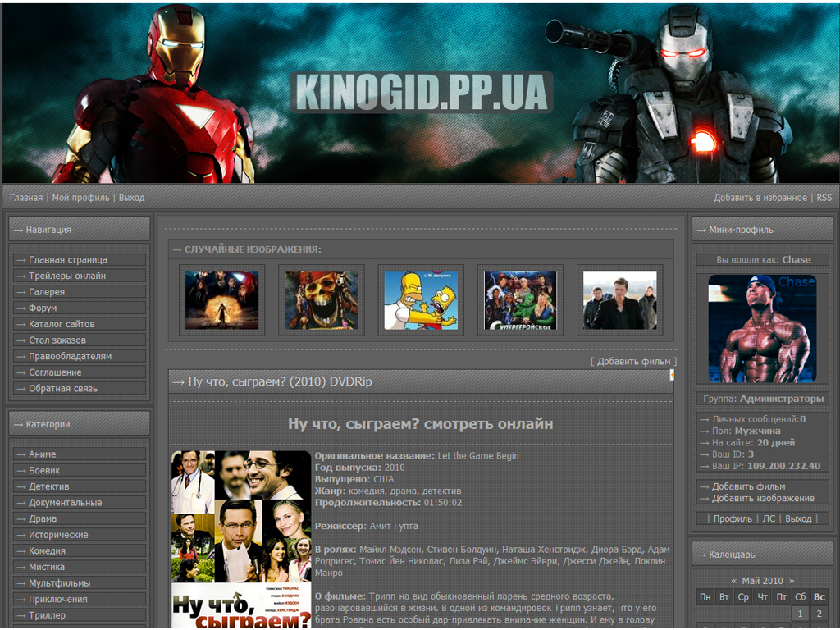Click Выход in the mini-profile footer

coord(798,518)
